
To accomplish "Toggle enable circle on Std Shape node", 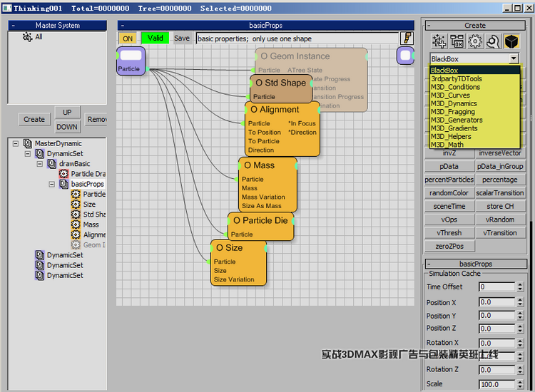I will 259,83.
